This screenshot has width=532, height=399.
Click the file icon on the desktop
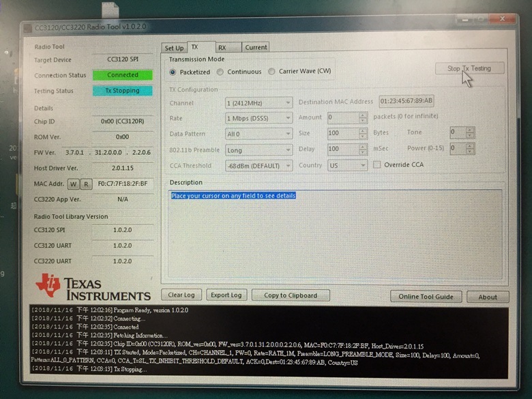pyautogui.click(x=110, y=10)
